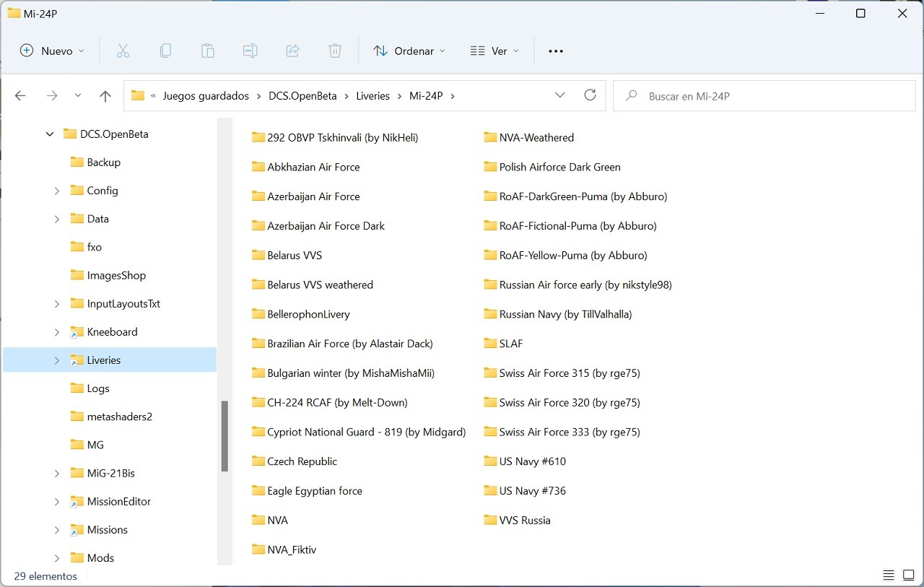Click the Copy icon in toolbar
The height and width of the screenshot is (587, 924).
pyautogui.click(x=165, y=51)
